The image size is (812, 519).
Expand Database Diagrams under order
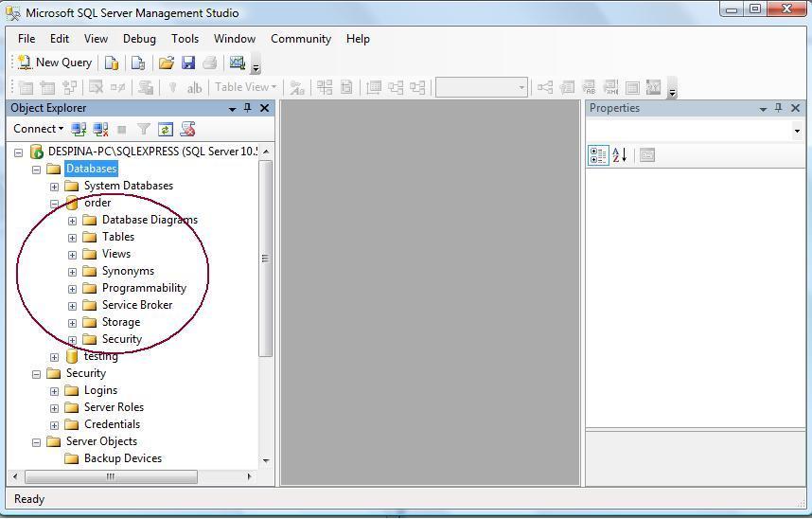click(72, 221)
